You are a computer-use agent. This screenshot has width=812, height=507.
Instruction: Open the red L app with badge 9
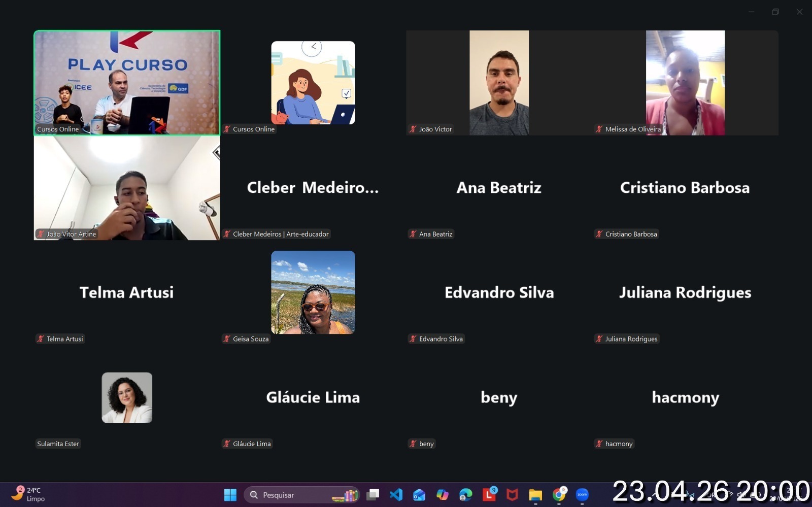coord(489,494)
